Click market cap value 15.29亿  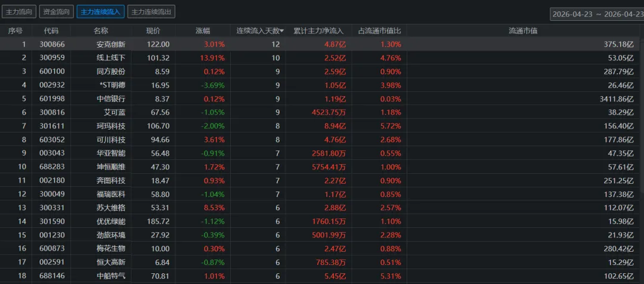point(620,262)
